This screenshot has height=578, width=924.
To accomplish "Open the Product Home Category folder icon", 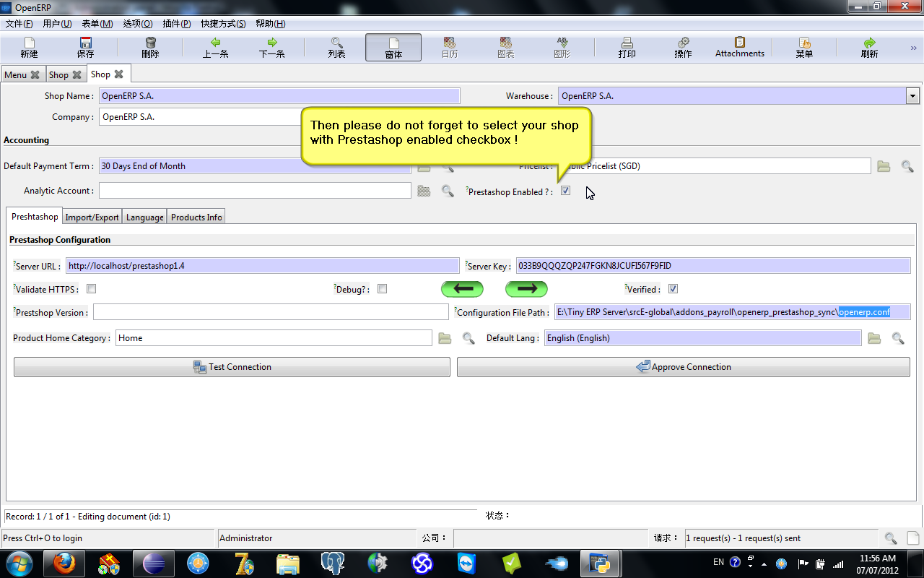I will tap(445, 338).
